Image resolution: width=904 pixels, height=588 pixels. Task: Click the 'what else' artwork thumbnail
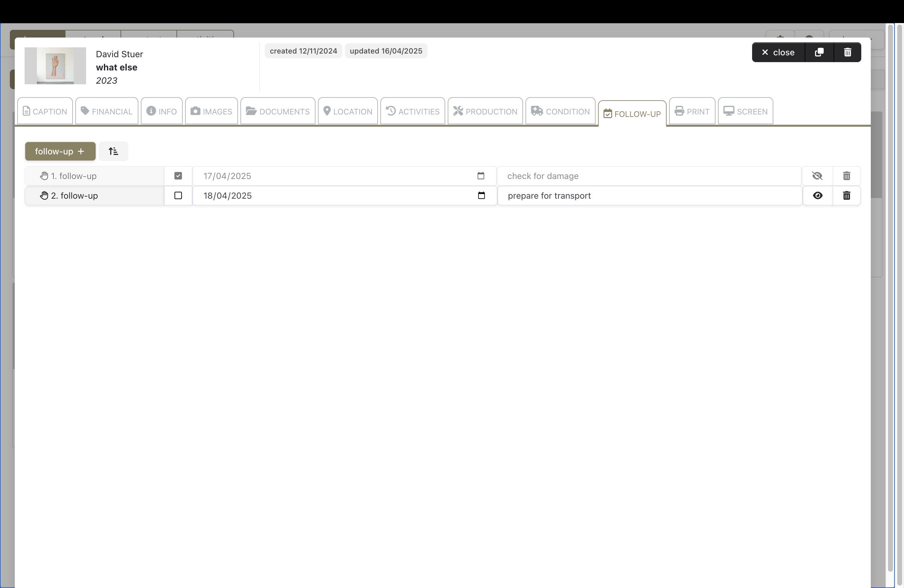[55, 66]
